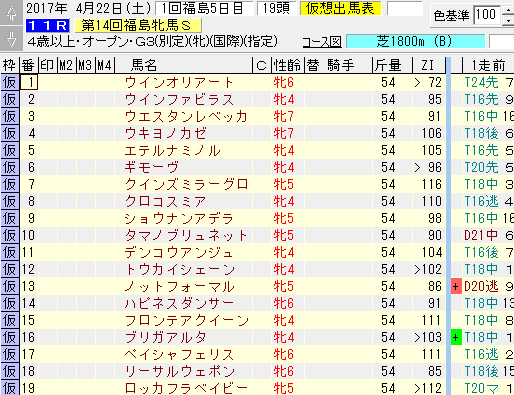
Task: Click the highlighted number 1 cell
Action: tap(29, 82)
